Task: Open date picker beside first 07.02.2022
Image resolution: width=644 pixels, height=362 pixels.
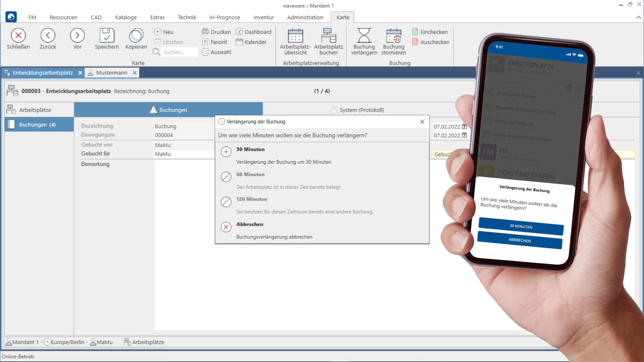Action: click(x=464, y=127)
